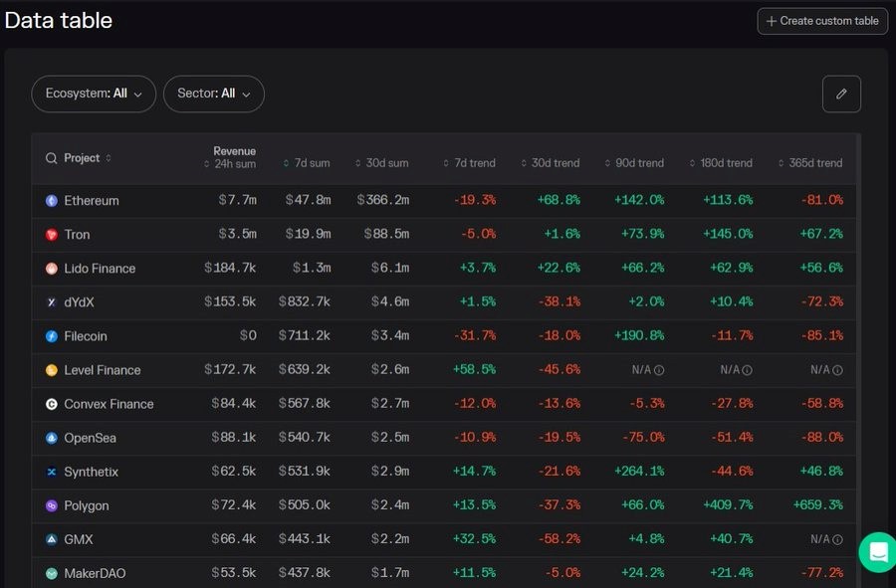The height and width of the screenshot is (588, 896).
Task: Open the Tron project link
Action: point(77,235)
